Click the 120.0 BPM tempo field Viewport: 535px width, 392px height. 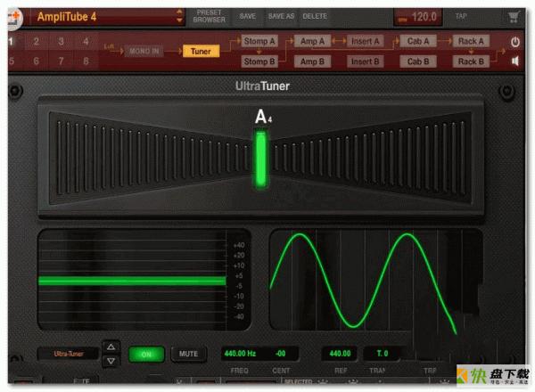pyautogui.click(x=418, y=17)
